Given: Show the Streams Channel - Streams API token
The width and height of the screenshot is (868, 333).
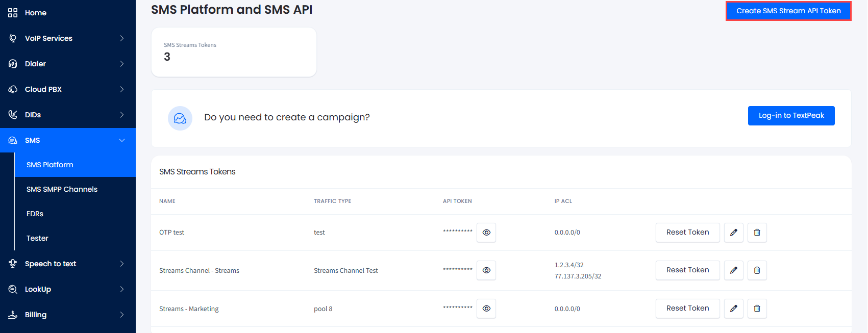Looking at the screenshot, I should click(x=486, y=270).
